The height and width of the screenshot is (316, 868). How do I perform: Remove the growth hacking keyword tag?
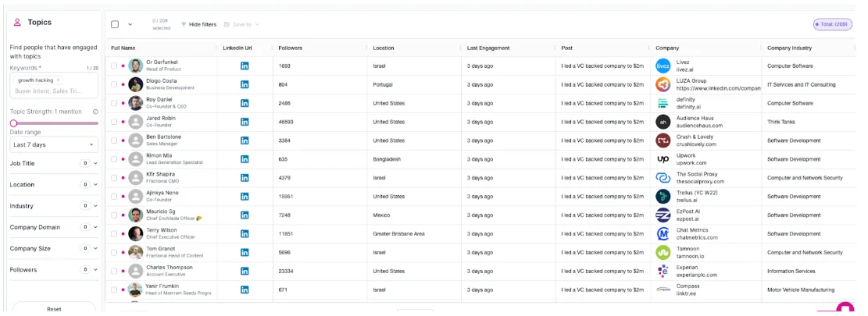(x=58, y=80)
